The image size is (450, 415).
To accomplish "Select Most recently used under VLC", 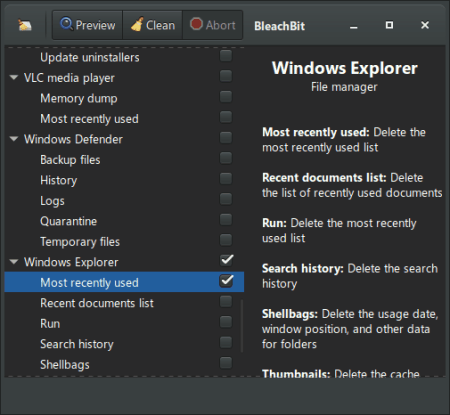I will tap(124, 119).
